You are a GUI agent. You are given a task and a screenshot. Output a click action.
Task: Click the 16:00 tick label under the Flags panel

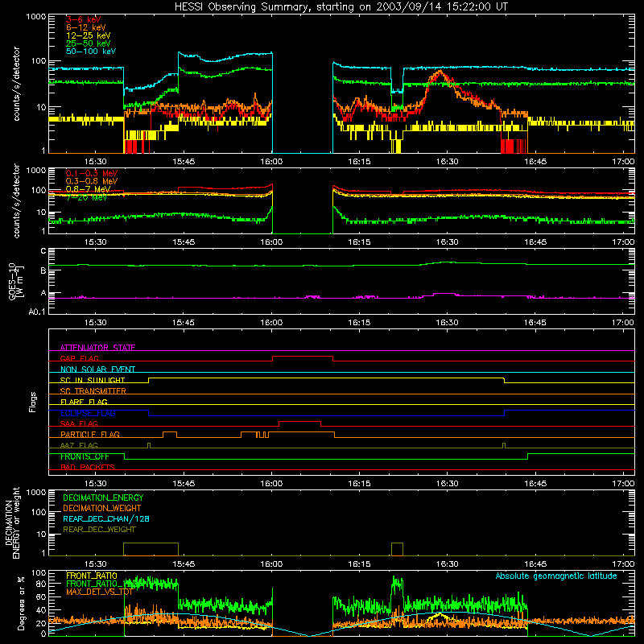[271, 484]
